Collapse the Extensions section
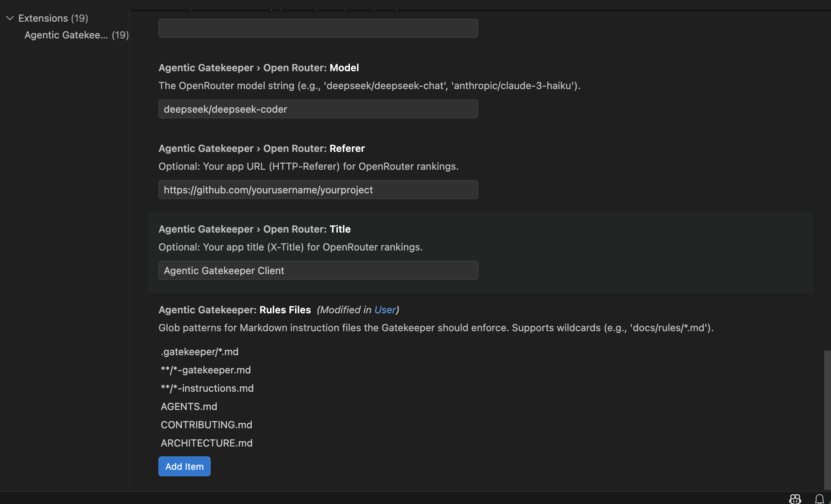Image resolution: width=831 pixels, height=504 pixels. pos(10,18)
